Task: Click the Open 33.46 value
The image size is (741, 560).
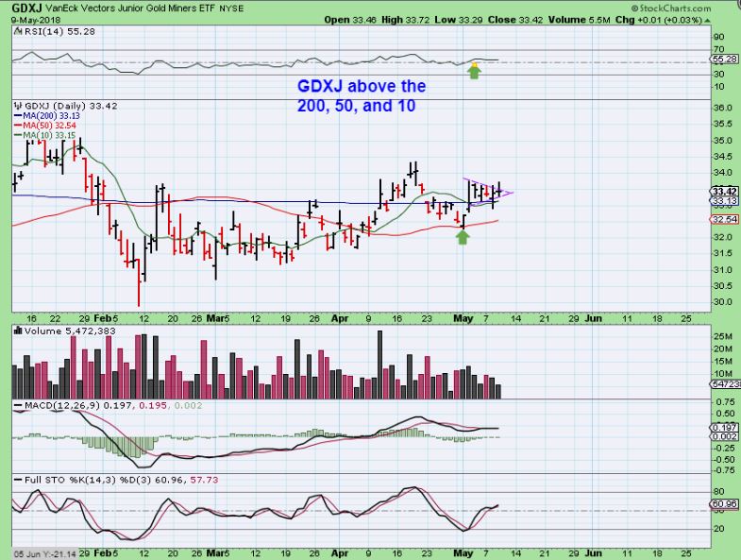Action: pos(350,20)
